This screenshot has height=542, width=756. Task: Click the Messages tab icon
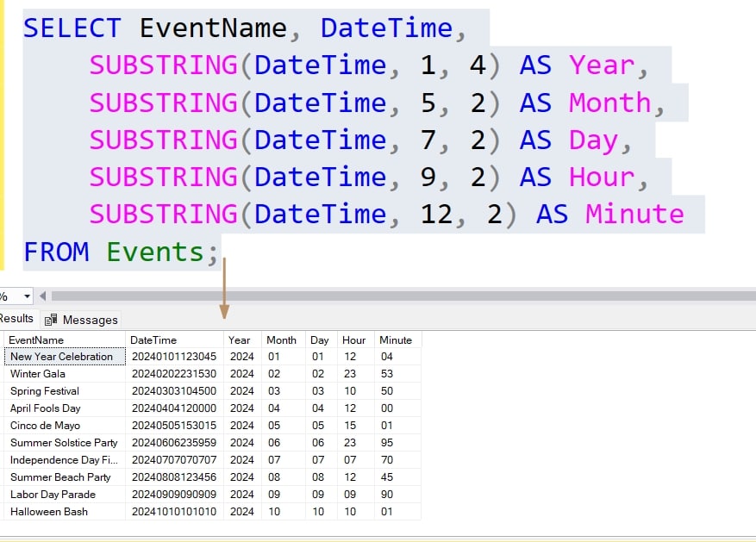point(52,320)
